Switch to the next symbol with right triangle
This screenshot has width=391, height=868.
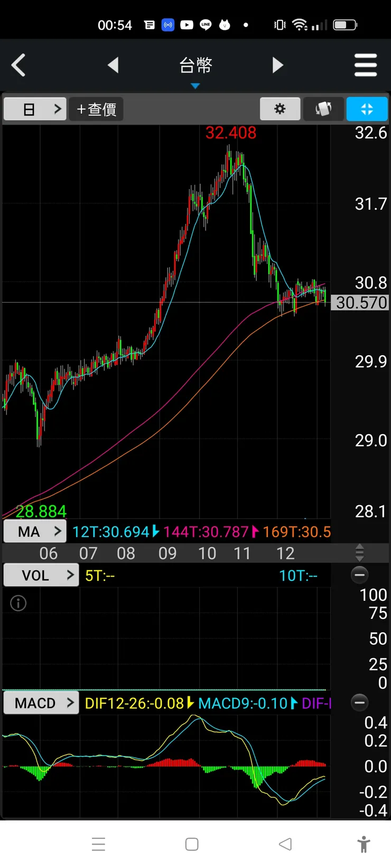(278, 65)
